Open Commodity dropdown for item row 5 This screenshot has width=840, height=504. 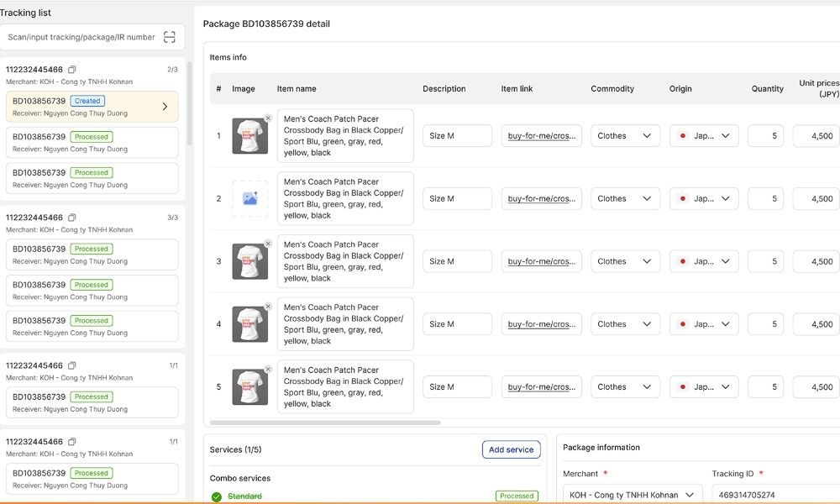point(625,386)
